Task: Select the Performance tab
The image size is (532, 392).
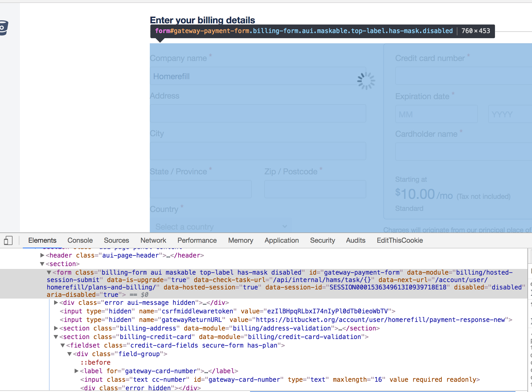Action: (197, 240)
